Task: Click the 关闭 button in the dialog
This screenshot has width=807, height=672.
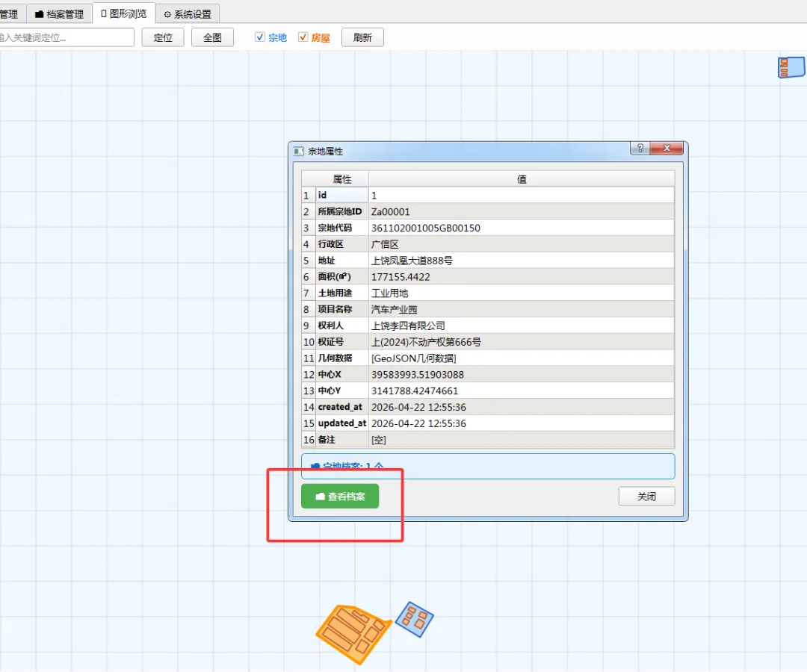Action: [x=646, y=496]
